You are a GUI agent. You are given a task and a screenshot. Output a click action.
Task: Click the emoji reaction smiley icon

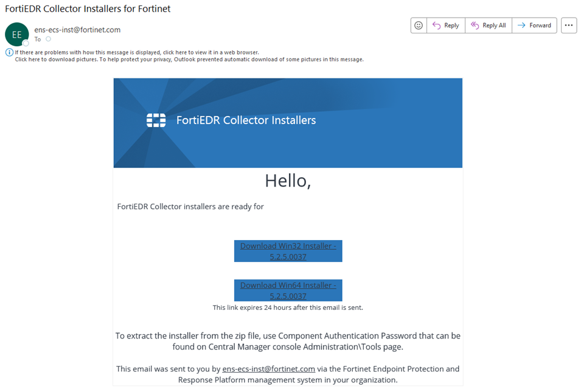419,26
